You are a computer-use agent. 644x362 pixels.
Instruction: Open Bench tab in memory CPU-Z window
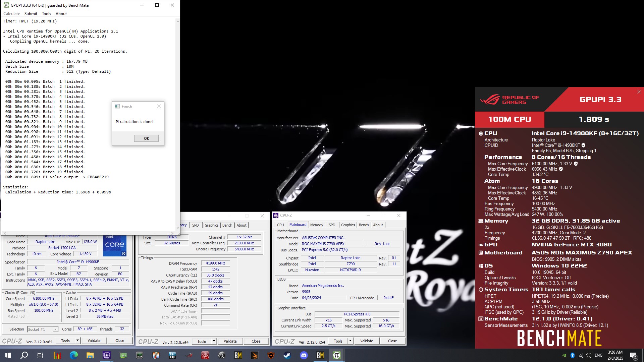(x=227, y=225)
